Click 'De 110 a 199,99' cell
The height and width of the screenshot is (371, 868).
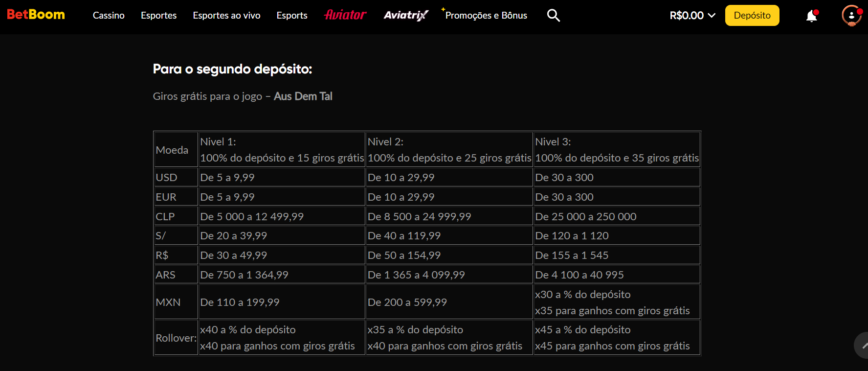pyautogui.click(x=282, y=302)
